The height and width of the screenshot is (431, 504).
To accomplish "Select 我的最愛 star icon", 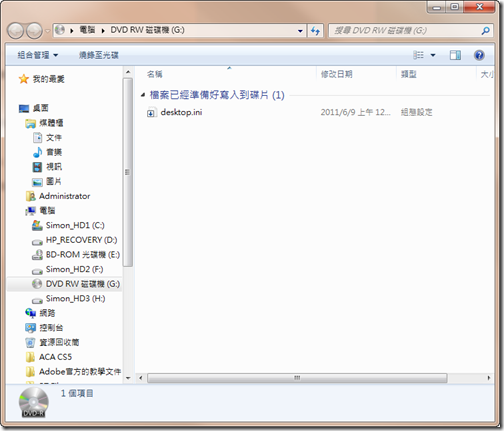I will tap(24, 79).
